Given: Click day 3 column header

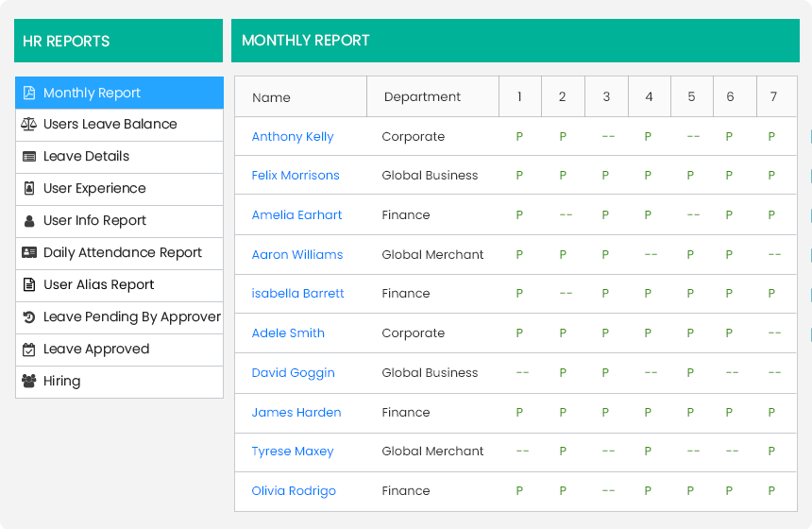Looking at the screenshot, I should point(606,97).
